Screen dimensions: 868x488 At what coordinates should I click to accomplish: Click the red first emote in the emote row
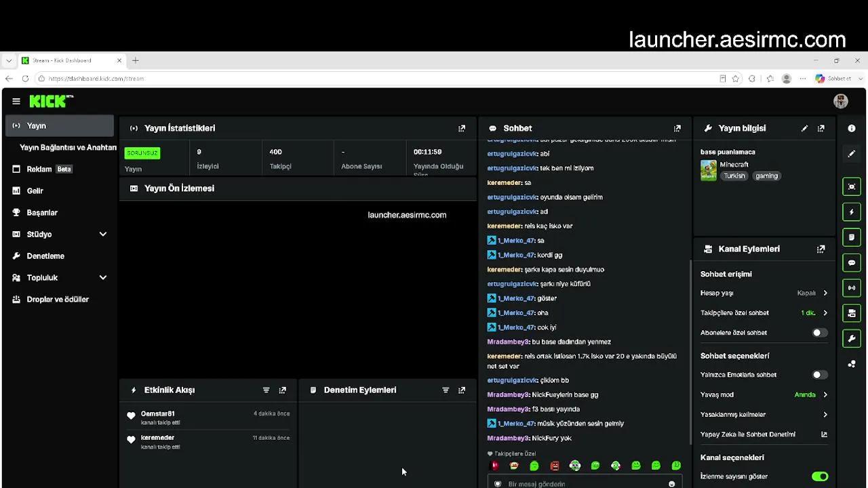tap(494, 466)
